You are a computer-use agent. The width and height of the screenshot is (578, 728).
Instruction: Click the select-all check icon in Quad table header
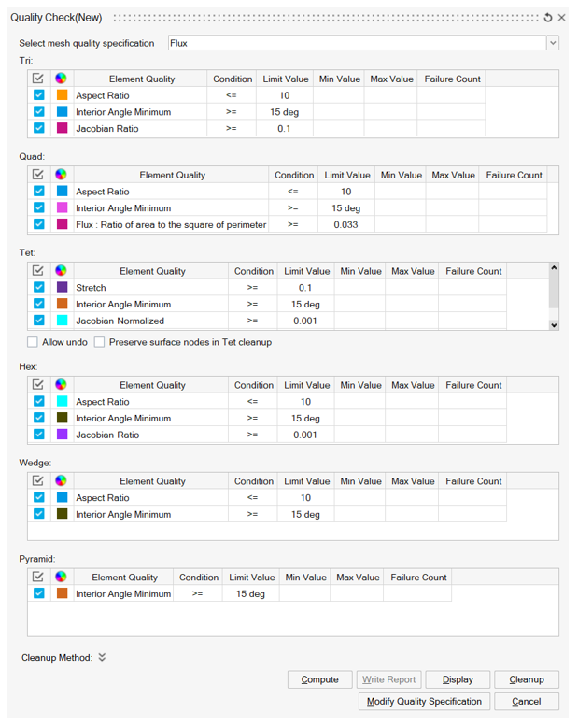[38, 175]
